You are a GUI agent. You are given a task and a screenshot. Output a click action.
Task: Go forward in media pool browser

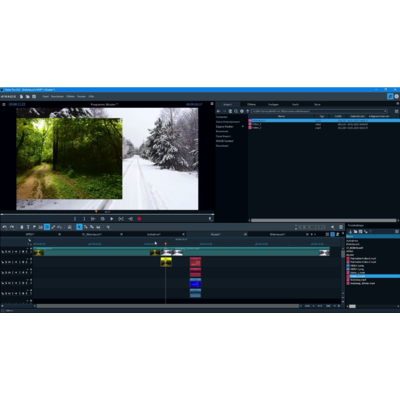pyautogui.click(x=224, y=111)
